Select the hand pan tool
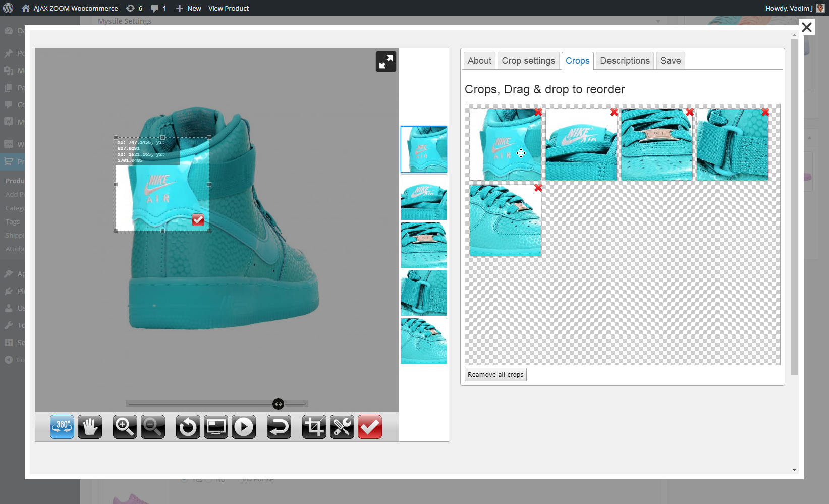 tap(90, 427)
